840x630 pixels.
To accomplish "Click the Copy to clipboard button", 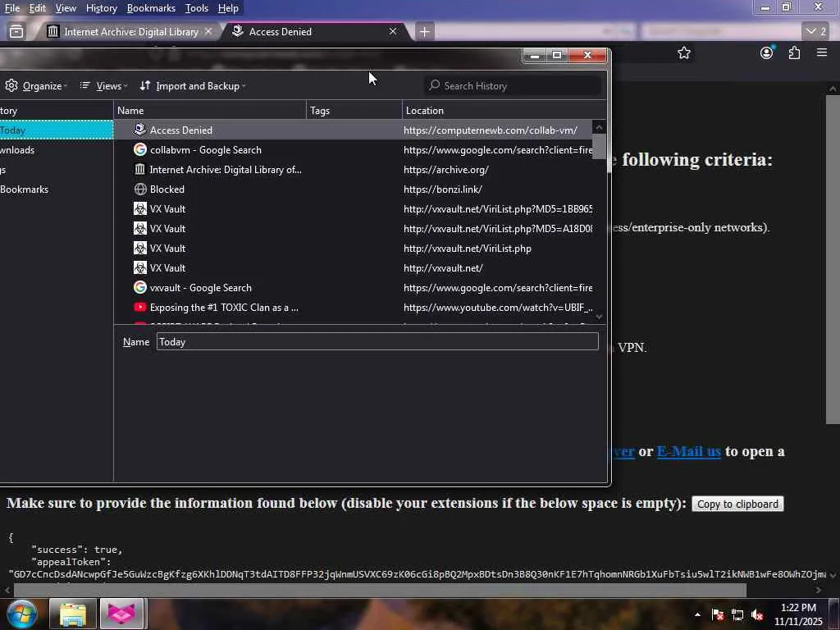I will pos(737,504).
